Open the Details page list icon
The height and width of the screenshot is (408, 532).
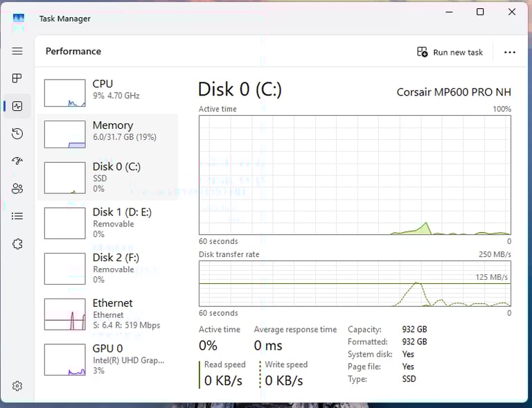17,216
